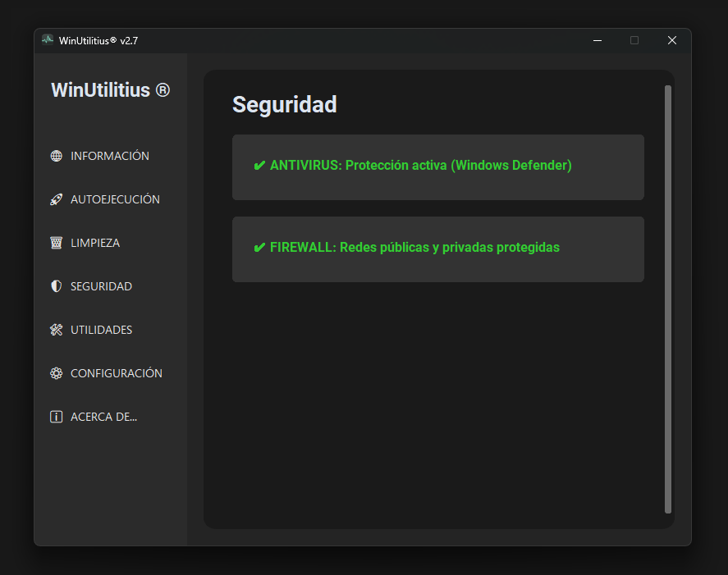
Task: Click the vertical scrollbar in Seguridad panel
Action: coord(668,299)
